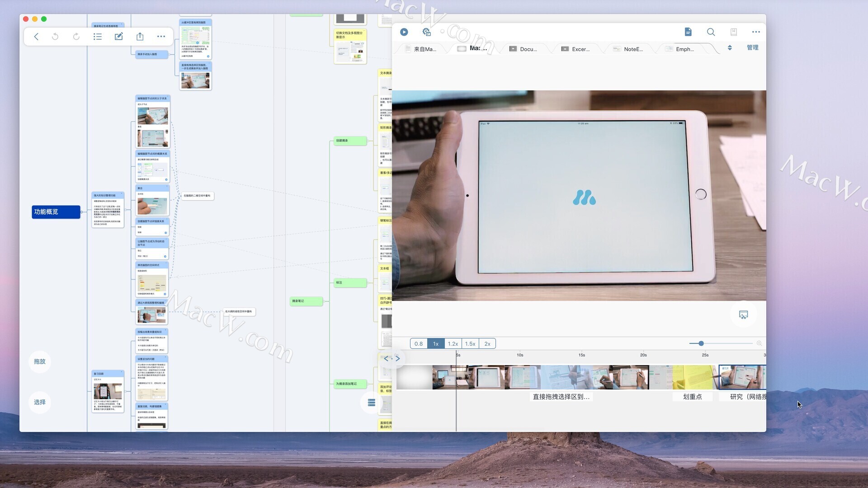The image size is (868, 488).
Task: Click the 管理 manage tabs button
Action: (x=753, y=47)
